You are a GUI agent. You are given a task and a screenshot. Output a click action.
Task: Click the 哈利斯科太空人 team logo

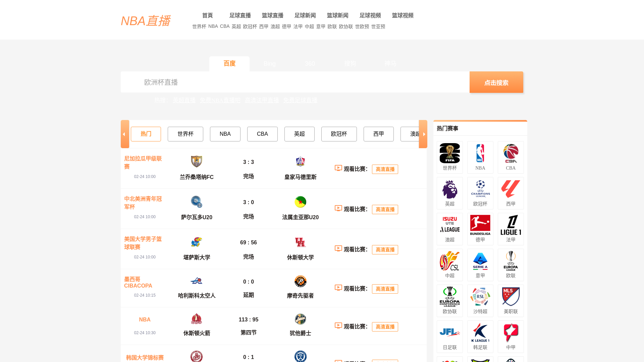197,281
